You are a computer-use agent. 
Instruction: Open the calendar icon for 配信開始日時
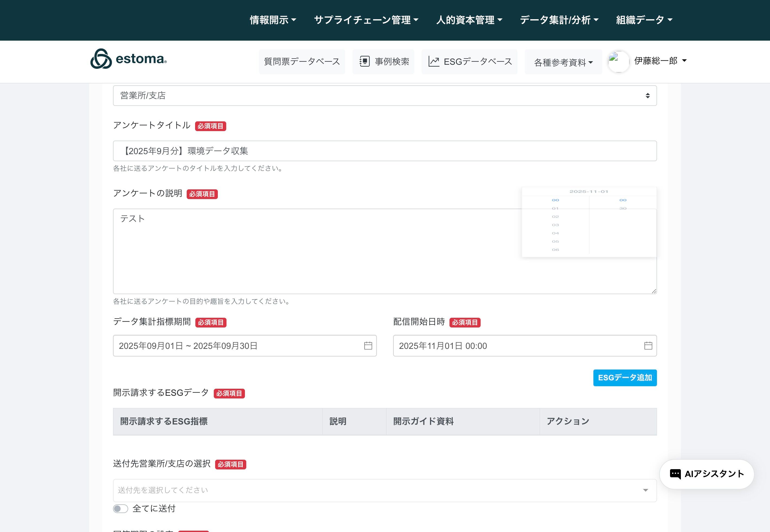coord(648,346)
